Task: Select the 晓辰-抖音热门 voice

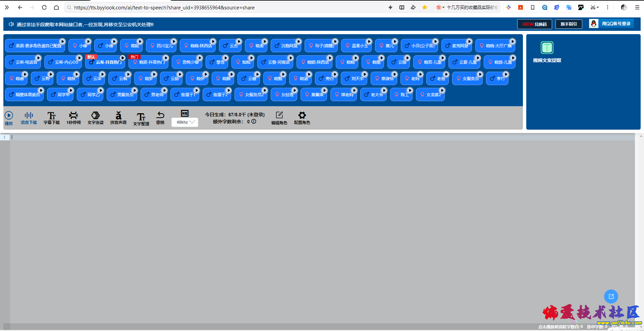Action: 148,62
